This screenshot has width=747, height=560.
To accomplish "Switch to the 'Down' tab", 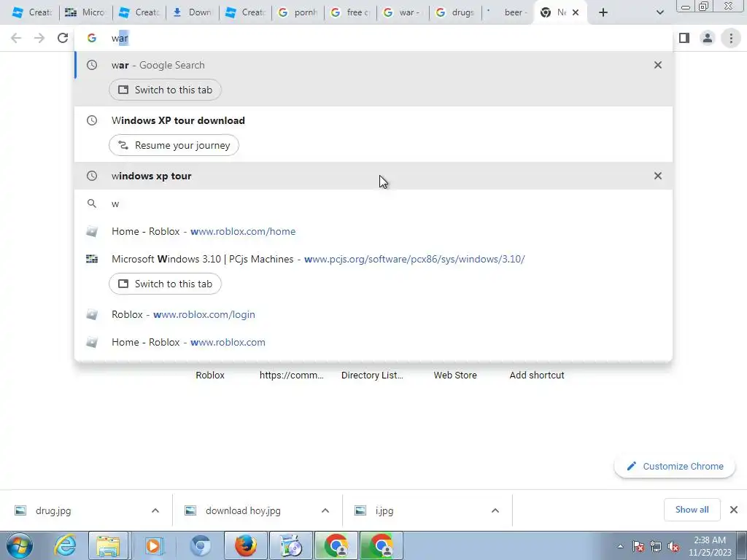I will coord(193,12).
